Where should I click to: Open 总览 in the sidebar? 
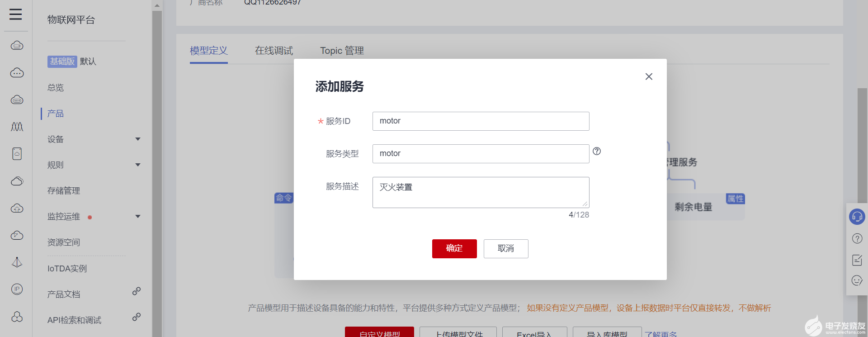click(x=56, y=87)
